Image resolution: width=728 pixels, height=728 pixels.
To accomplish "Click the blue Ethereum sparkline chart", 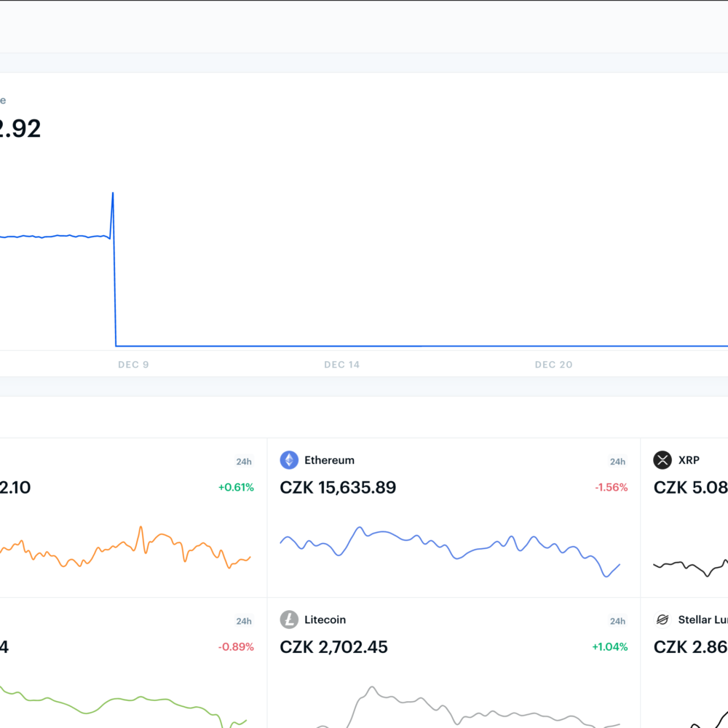I will [450, 547].
